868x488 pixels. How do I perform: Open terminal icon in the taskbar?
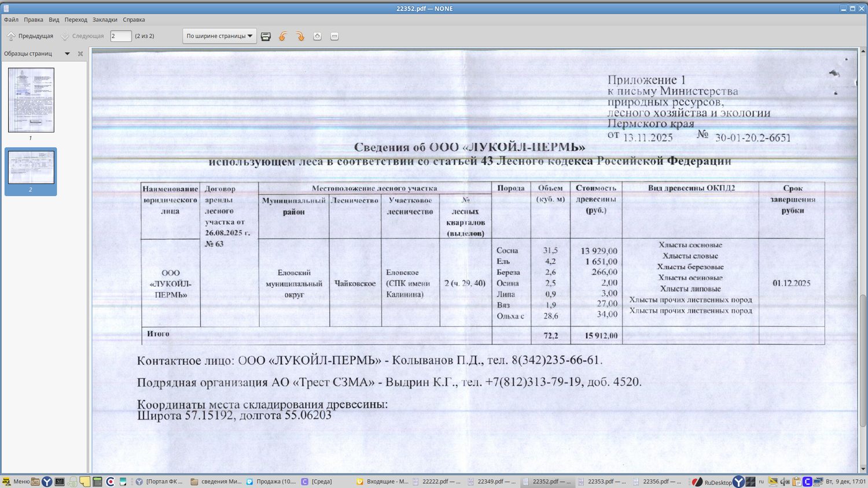pyautogui.click(x=60, y=482)
